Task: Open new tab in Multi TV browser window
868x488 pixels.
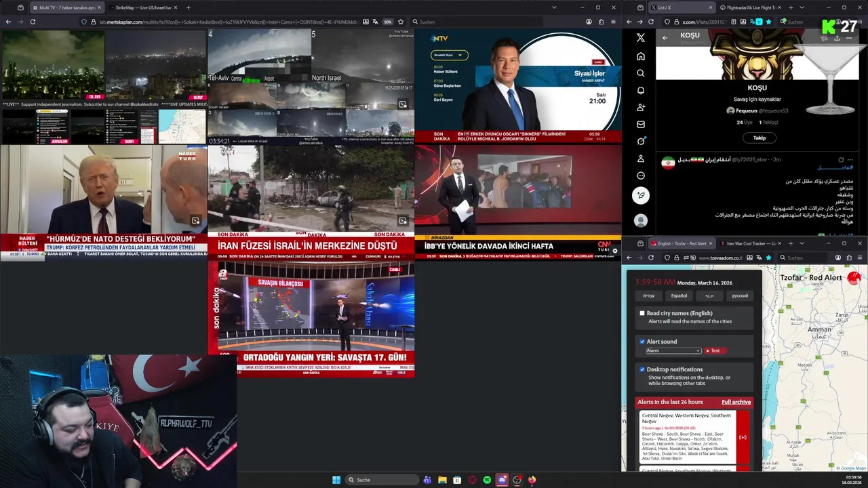Action: coord(188,7)
